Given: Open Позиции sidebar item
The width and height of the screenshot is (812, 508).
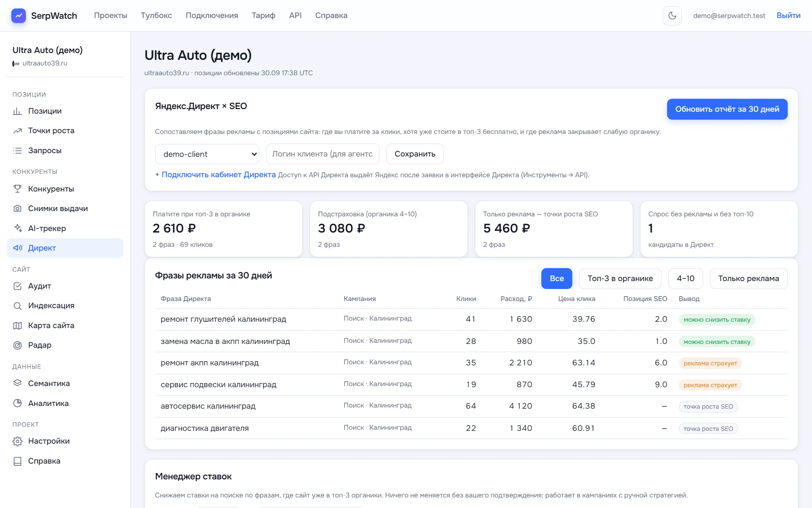Looking at the screenshot, I should (65, 111).
